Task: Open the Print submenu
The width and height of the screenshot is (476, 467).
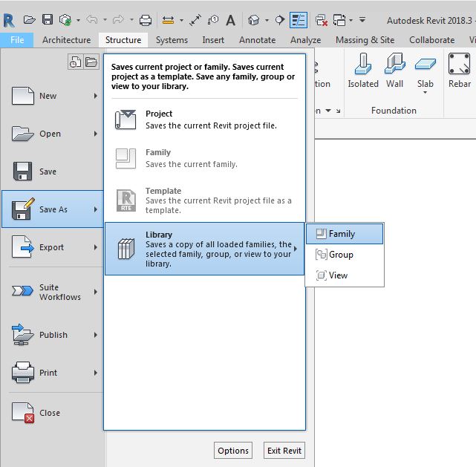Action: (53, 373)
